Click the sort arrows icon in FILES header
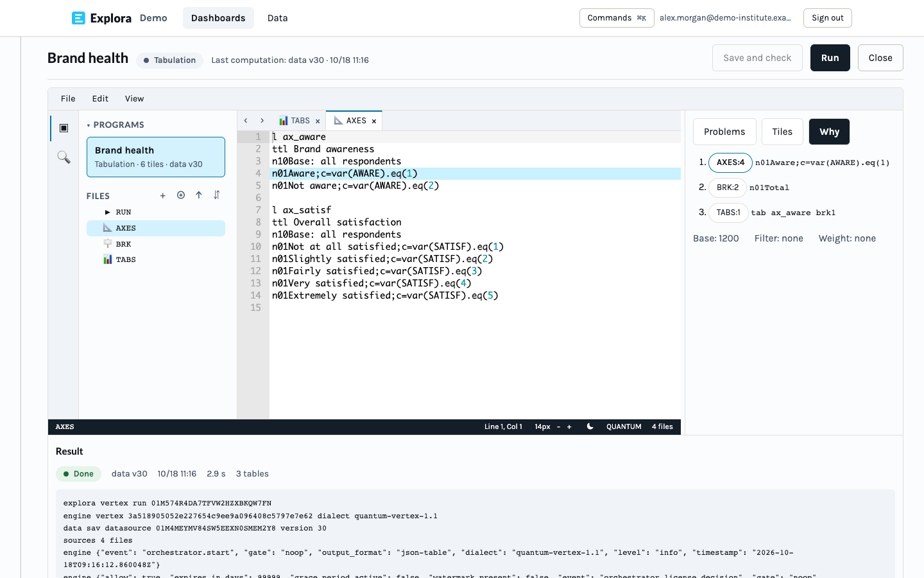 click(x=217, y=195)
